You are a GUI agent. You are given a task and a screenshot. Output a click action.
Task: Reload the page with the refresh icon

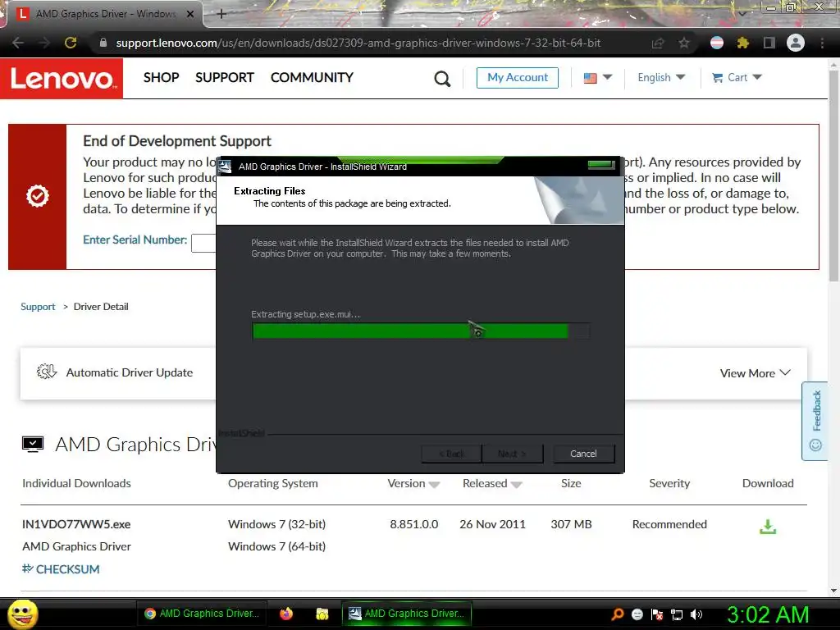[x=71, y=43]
